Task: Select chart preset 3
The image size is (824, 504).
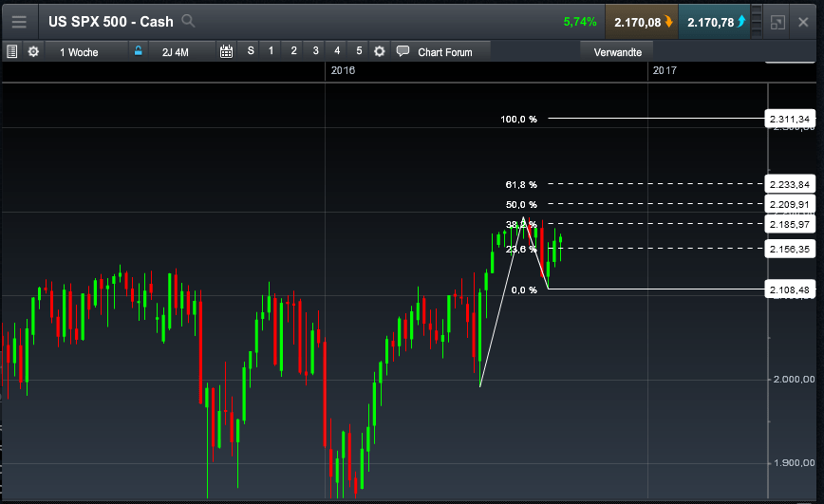Action: coord(316,51)
